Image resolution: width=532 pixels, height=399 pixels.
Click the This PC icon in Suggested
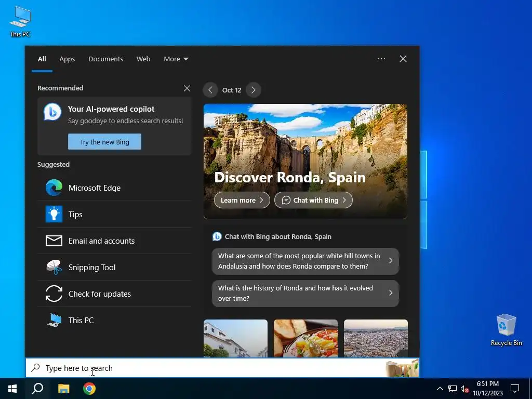pos(54,320)
